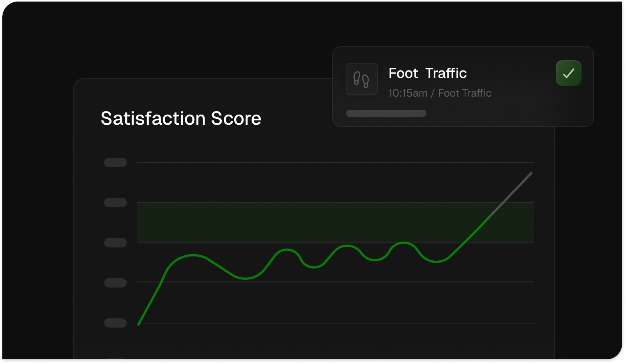Image resolution: width=626 pixels, height=364 pixels.
Task: Click the third y-axis label pill from top
Action: point(115,243)
